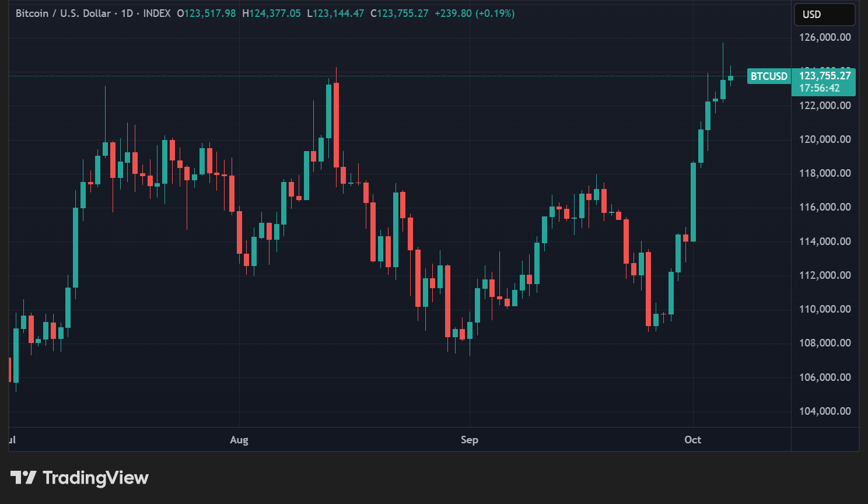This screenshot has height=504, width=868.
Task: Click Oct on the time axis
Action: [692, 440]
